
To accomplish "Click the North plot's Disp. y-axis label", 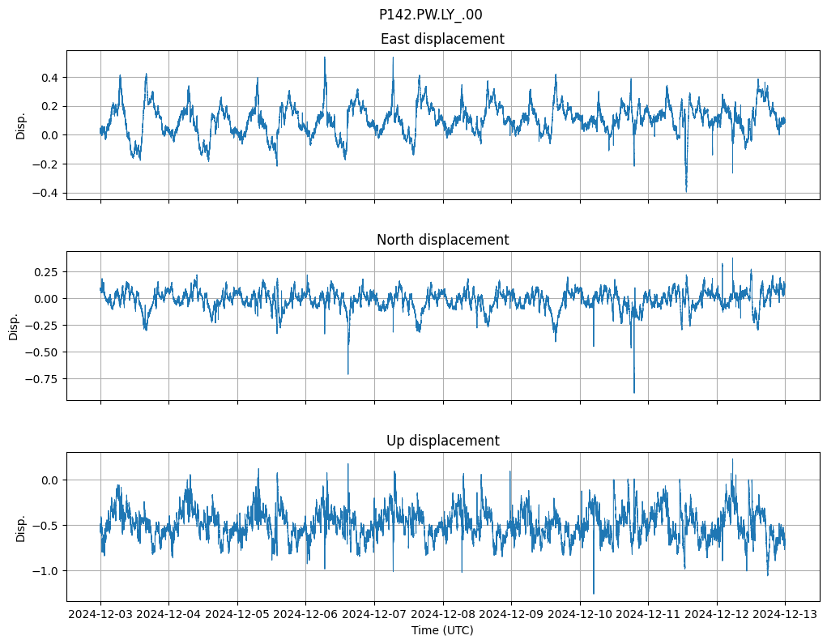I will 14,326.
